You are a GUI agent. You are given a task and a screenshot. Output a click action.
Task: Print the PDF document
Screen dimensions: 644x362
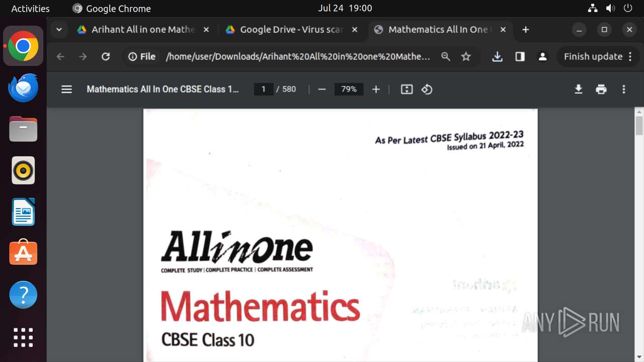point(601,89)
